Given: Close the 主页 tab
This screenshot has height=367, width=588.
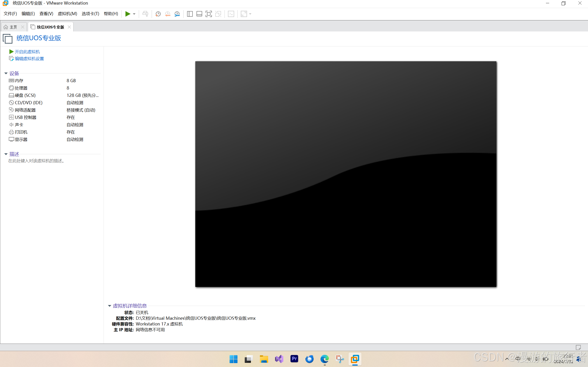Looking at the screenshot, I should 23,27.
